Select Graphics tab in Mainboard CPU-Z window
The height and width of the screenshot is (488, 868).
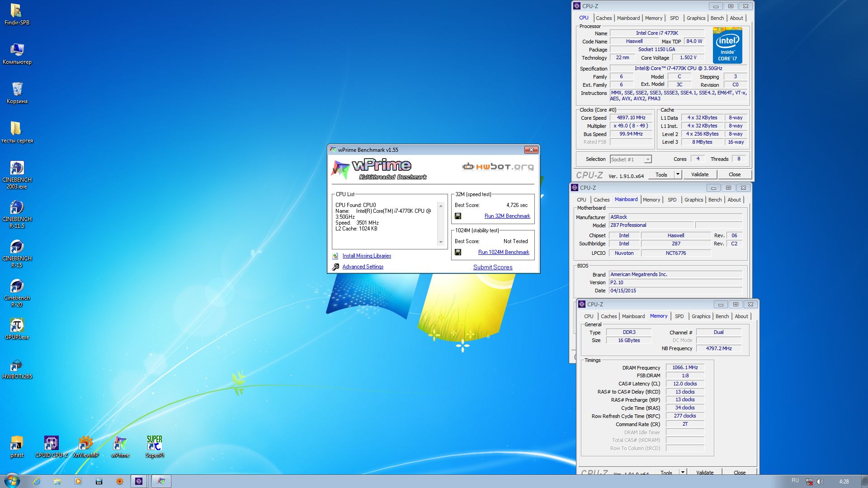pyautogui.click(x=693, y=200)
